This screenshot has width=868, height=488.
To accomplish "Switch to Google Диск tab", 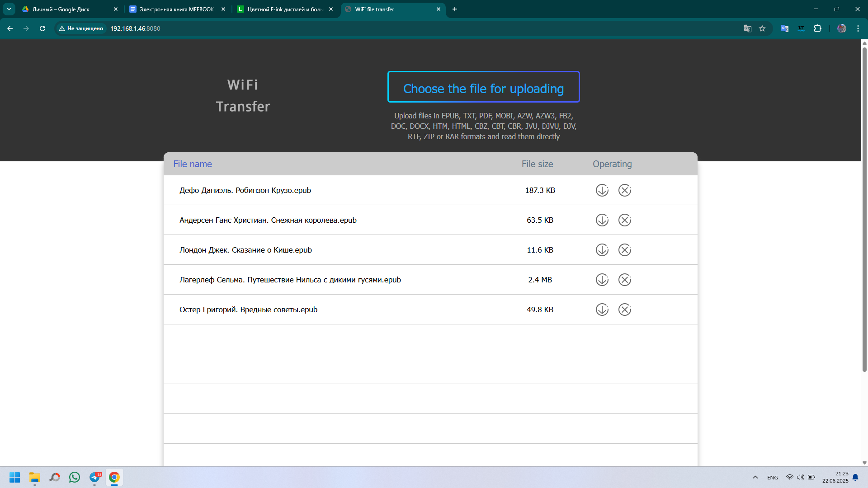I will point(61,9).
